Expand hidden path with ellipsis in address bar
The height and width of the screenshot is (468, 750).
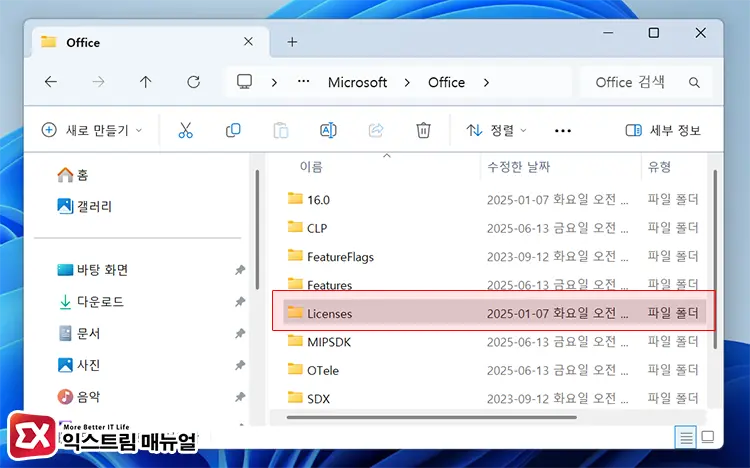(x=303, y=81)
